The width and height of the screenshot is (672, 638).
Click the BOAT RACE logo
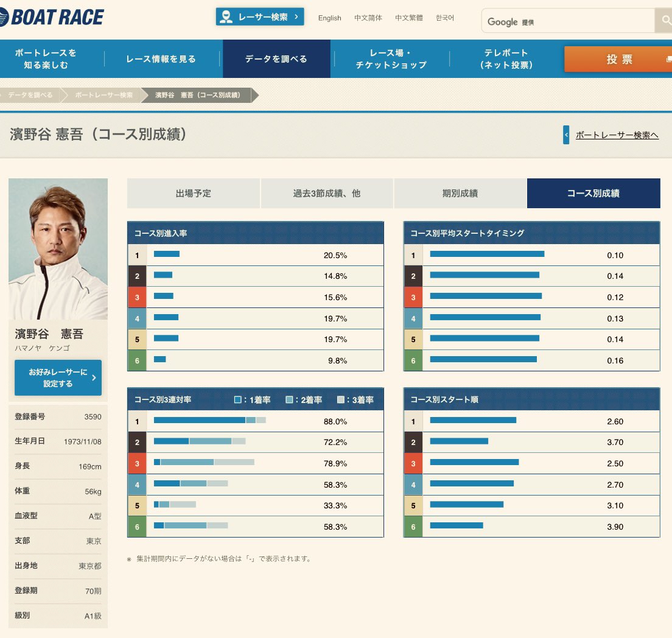tap(51, 18)
